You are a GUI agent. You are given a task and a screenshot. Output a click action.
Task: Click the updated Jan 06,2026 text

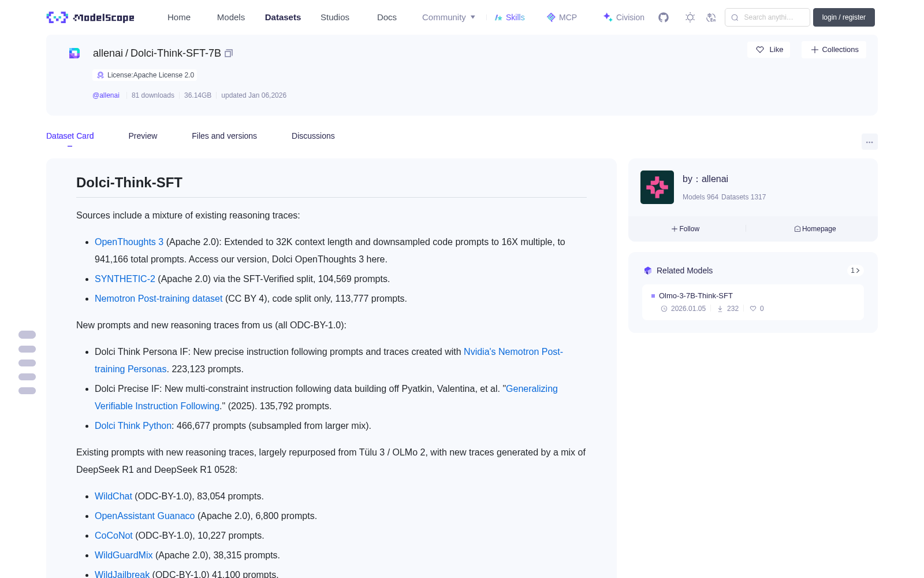tap(254, 95)
